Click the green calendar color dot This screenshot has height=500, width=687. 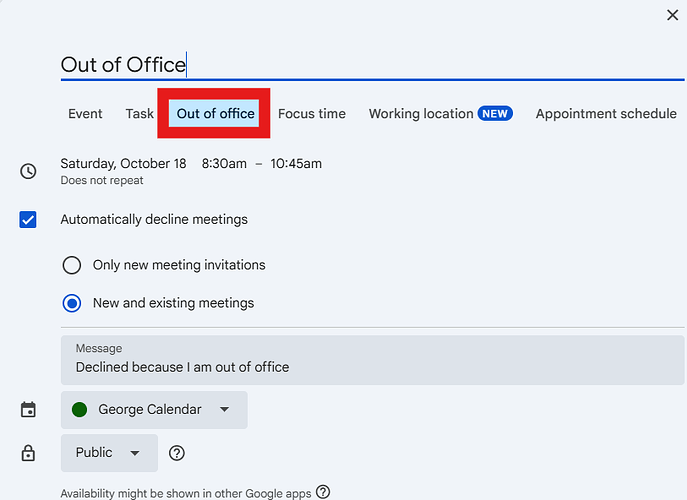pos(80,410)
